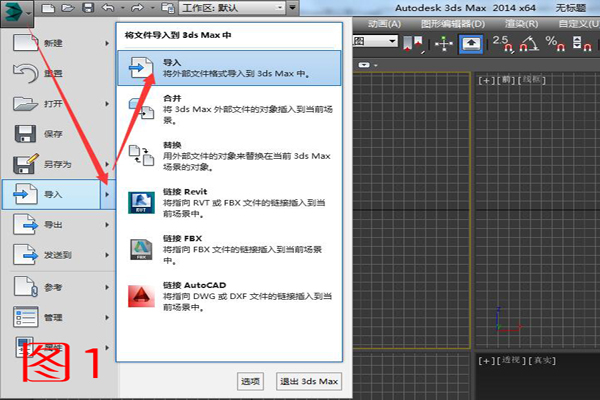Toggle the Percent Snap button
This screenshot has height=400, width=600.
[555, 43]
